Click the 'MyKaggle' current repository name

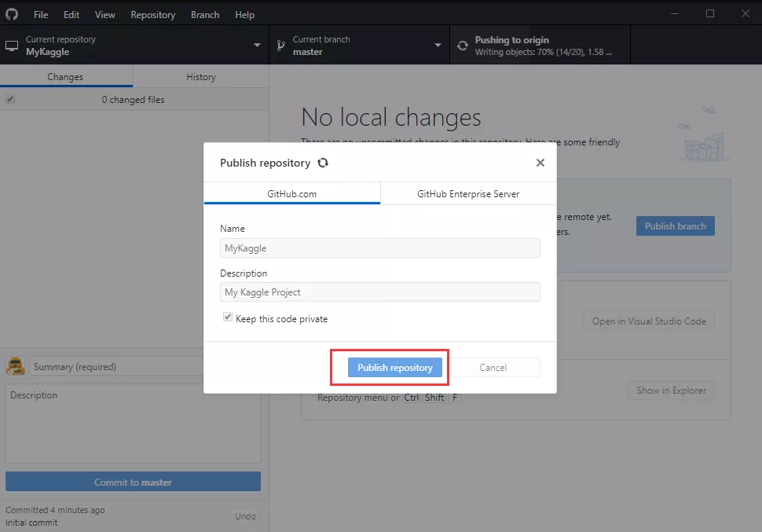pyautogui.click(x=48, y=52)
